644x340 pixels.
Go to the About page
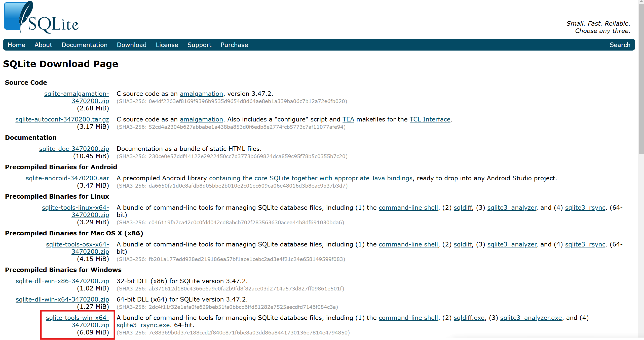[x=43, y=45]
